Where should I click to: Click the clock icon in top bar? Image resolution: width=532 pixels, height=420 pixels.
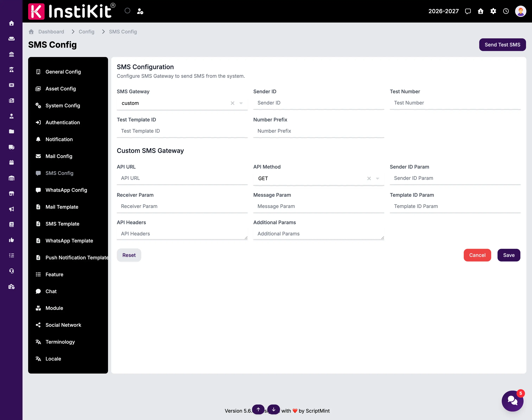pos(506,11)
